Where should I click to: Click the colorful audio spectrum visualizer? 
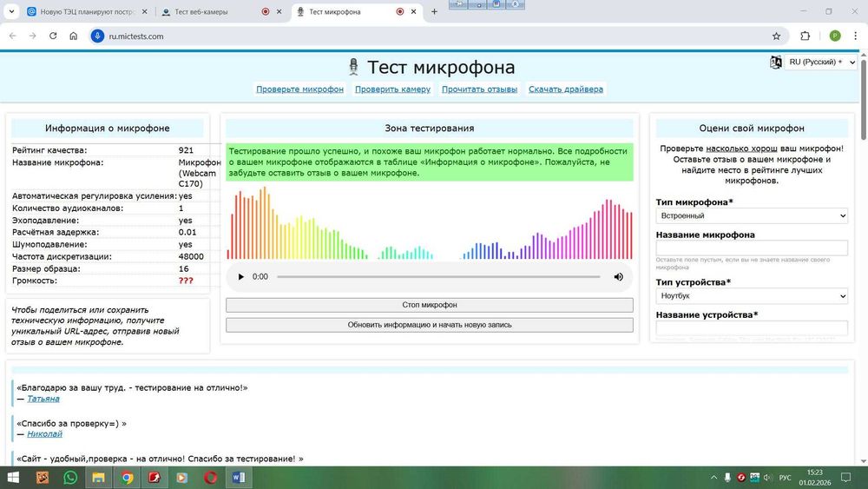[429, 222]
